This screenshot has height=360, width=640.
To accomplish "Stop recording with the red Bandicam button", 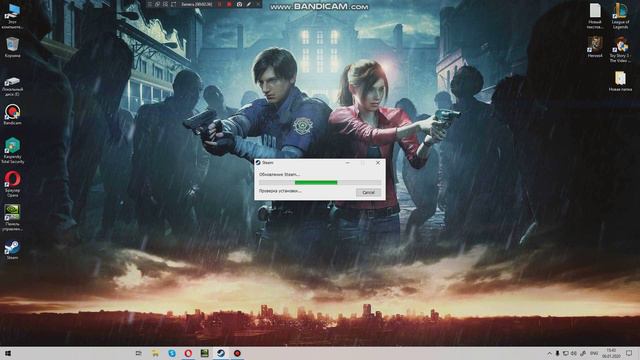I will point(229,4).
